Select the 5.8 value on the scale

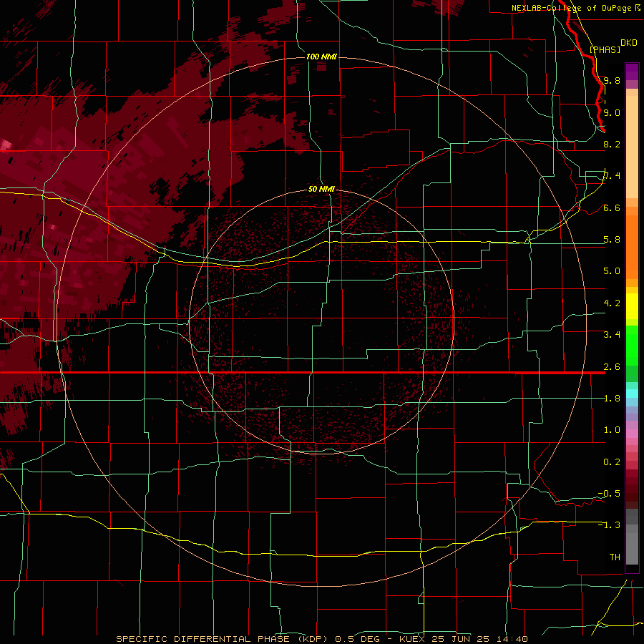612,240
